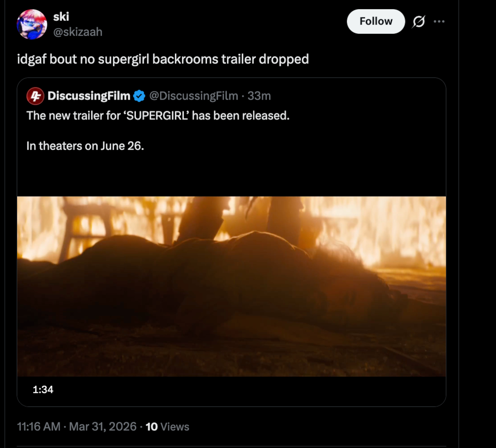496x448 pixels.
Task: Open the 'ski' display name link
Action: [61, 17]
